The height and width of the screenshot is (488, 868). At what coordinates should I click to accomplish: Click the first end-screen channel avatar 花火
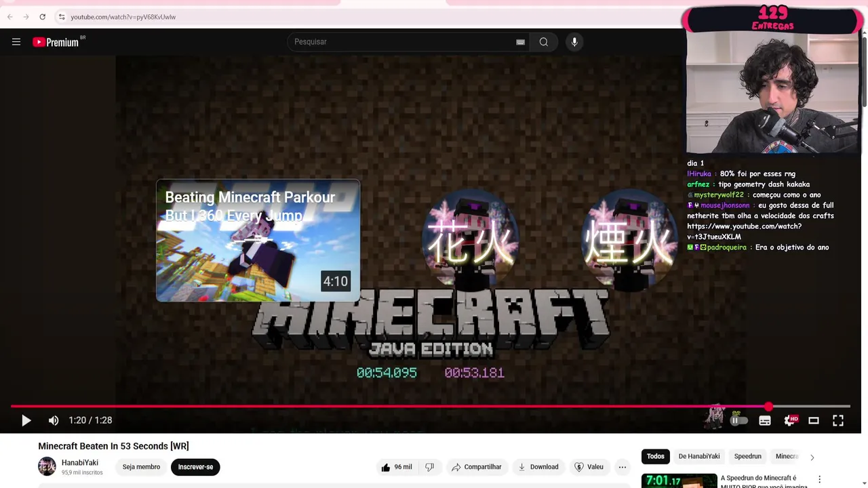click(470, 241)
